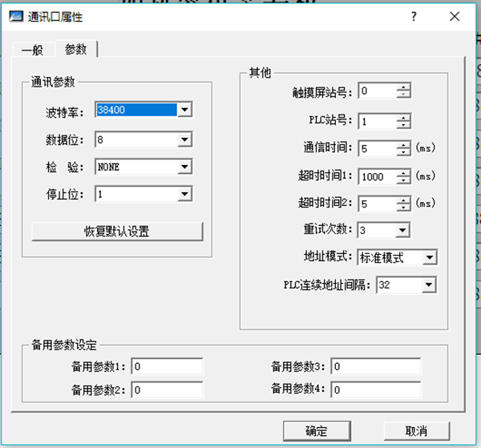Click the help question mark button
This screenshot has height=448, width=481.
tap(414, 16)
